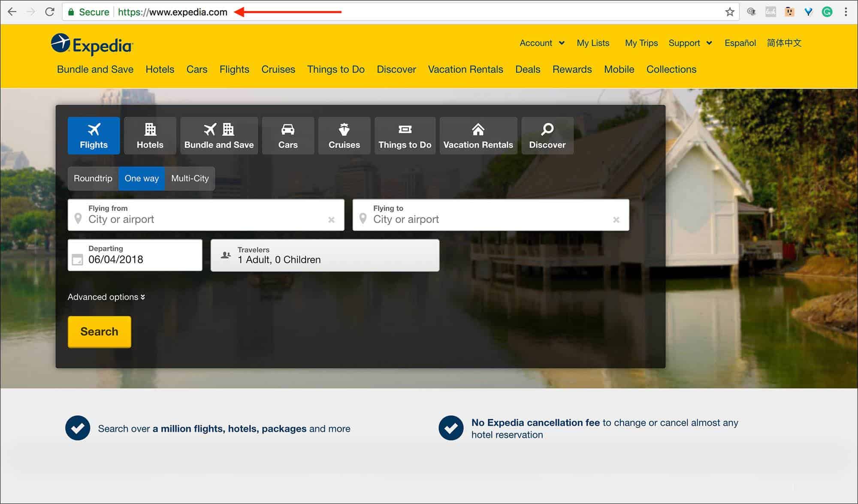Open Bundle and Save in top navigation
The width and height of the screenshot is (858, 504).
point(95,69)
